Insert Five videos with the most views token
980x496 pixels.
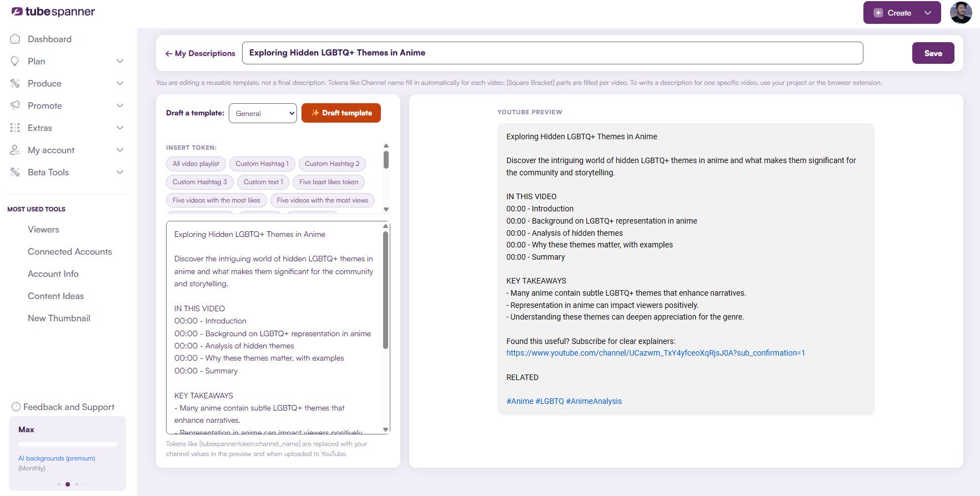pyautogui.click(x=323, y=200)
